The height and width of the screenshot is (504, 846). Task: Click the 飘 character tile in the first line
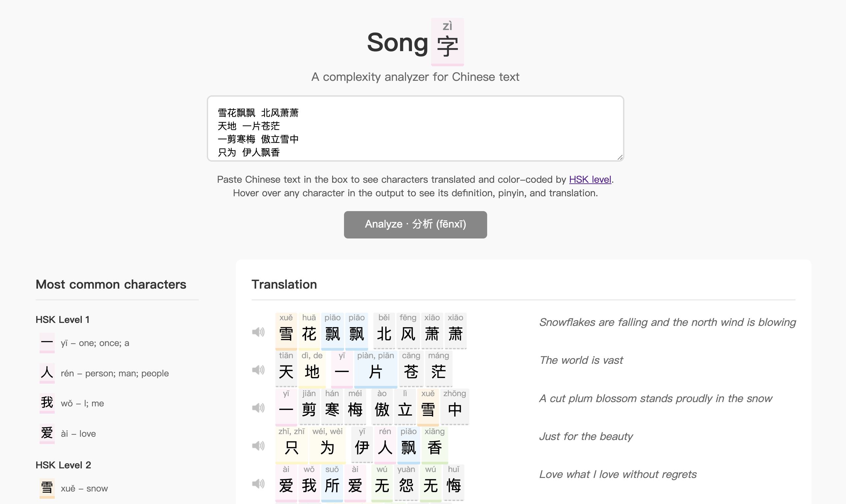pos(332,334)
